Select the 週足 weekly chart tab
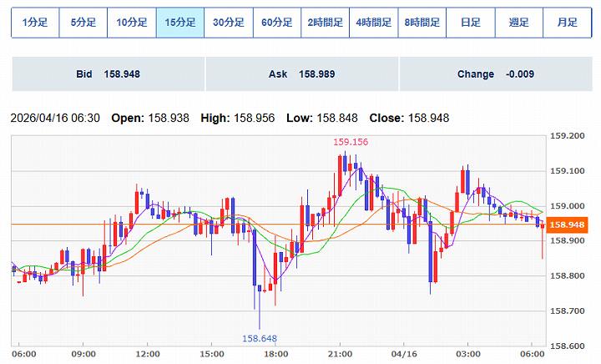 click(519, 23)
